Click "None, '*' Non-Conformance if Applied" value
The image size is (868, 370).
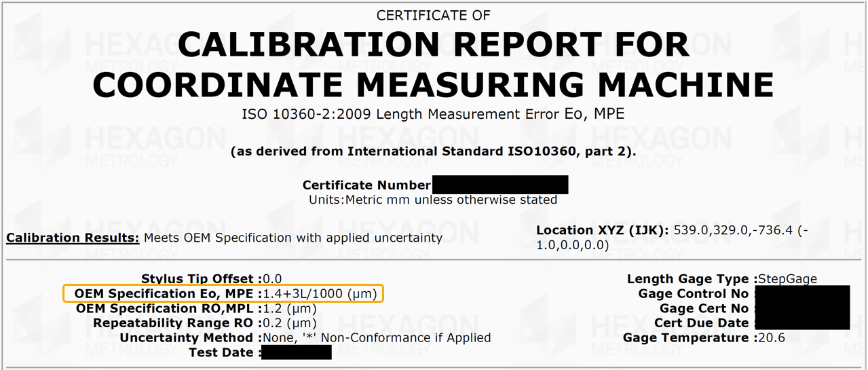377,338
